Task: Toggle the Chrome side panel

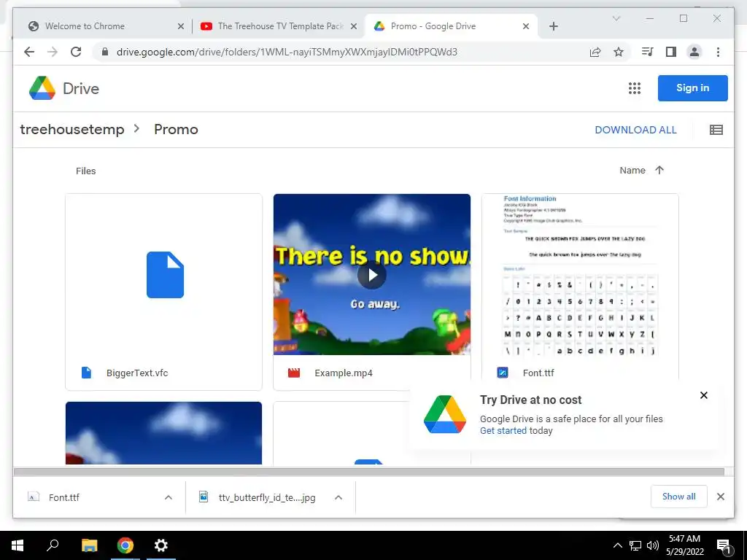Action: (671, 52)
